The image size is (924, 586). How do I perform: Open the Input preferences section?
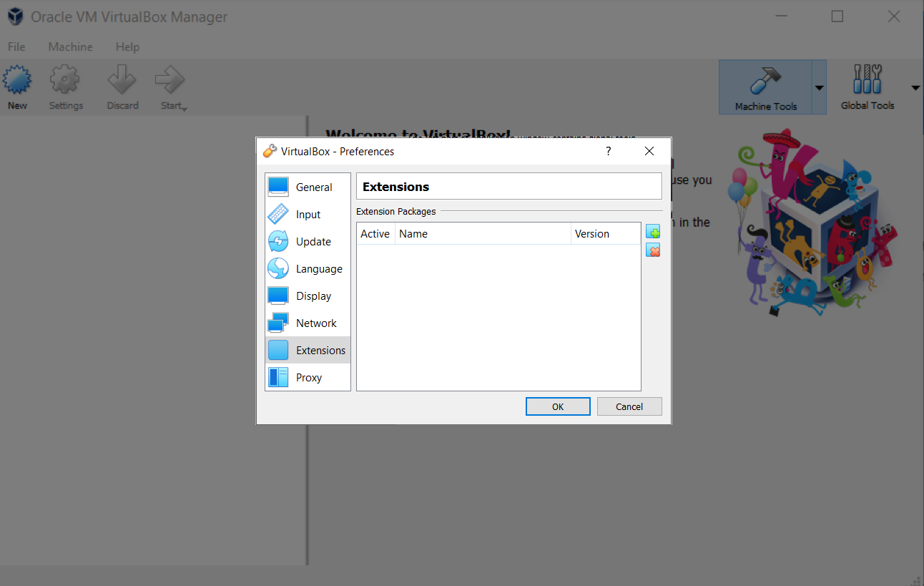click(x=308, y=215)
